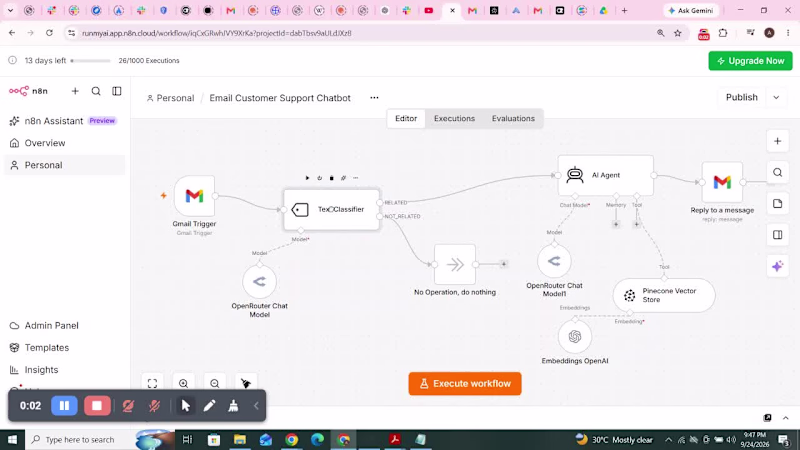
Task: Select the Text Classifier node
Action: [332, 209]
